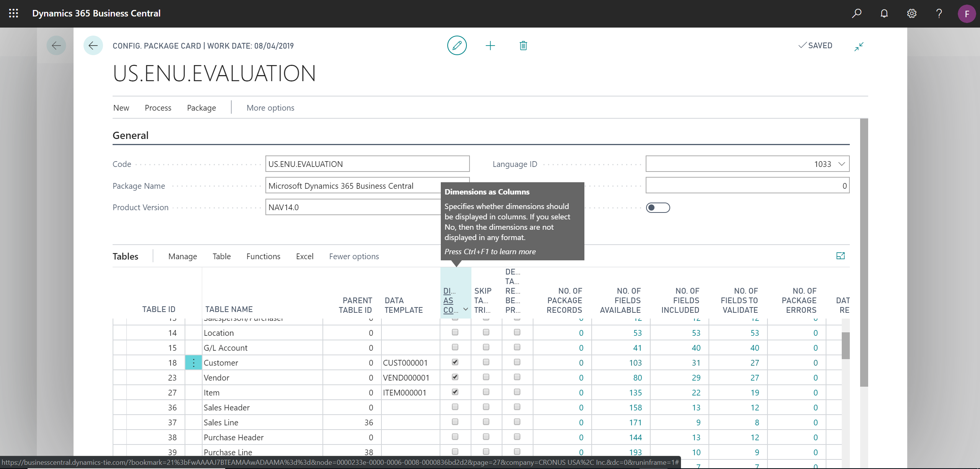
Task: Click the delete (trash) icon
Action: [523, 45]
